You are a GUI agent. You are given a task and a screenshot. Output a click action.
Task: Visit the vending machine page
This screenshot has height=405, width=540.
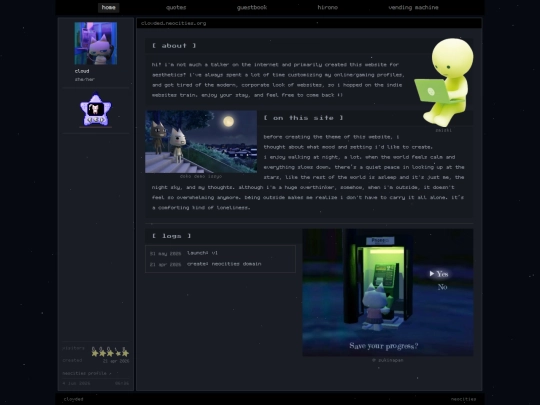(x=413, y=8)
